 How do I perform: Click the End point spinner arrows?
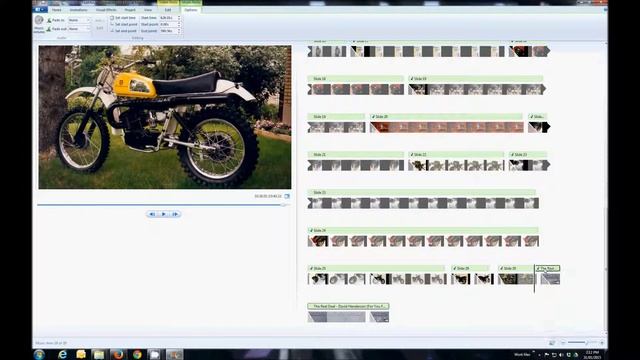(x=180, y=31)
